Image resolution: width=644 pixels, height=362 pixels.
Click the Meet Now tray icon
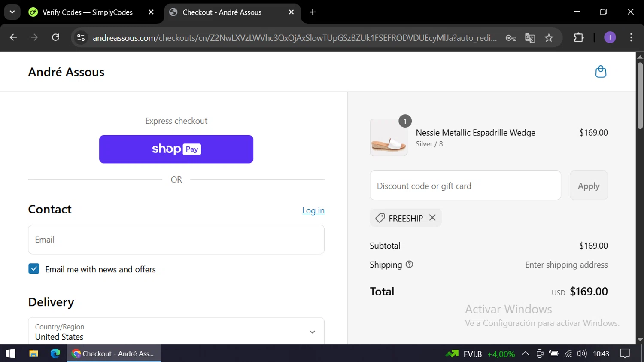(x=540, y=354)
